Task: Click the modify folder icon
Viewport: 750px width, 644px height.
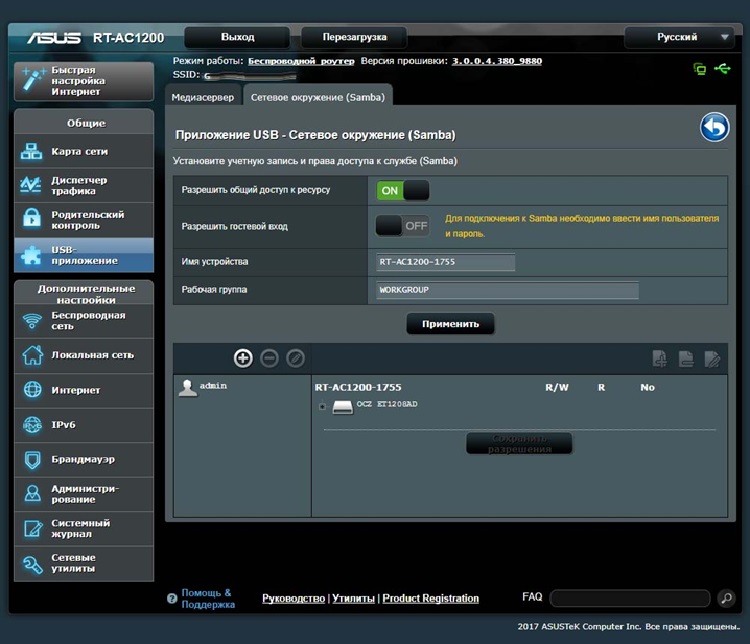Action: (x=712, y=358)
